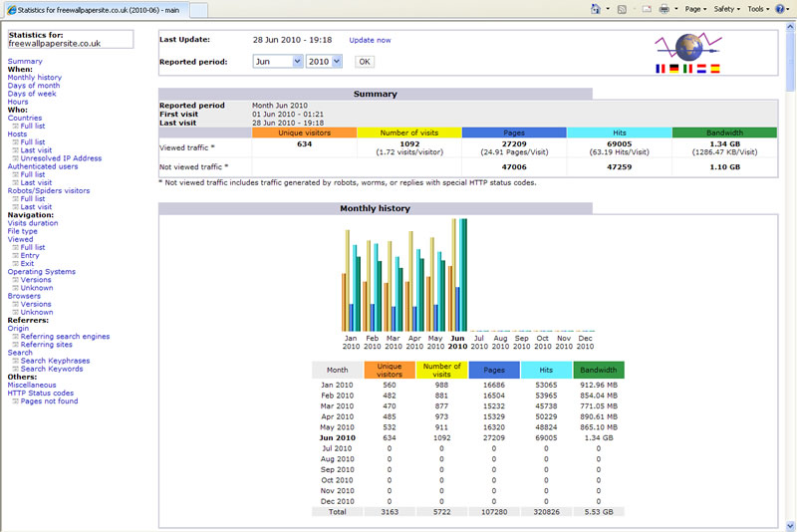This screenshot has width=797, height=532.
Task: Switch language with the French flag
Action: coord(661,69)
